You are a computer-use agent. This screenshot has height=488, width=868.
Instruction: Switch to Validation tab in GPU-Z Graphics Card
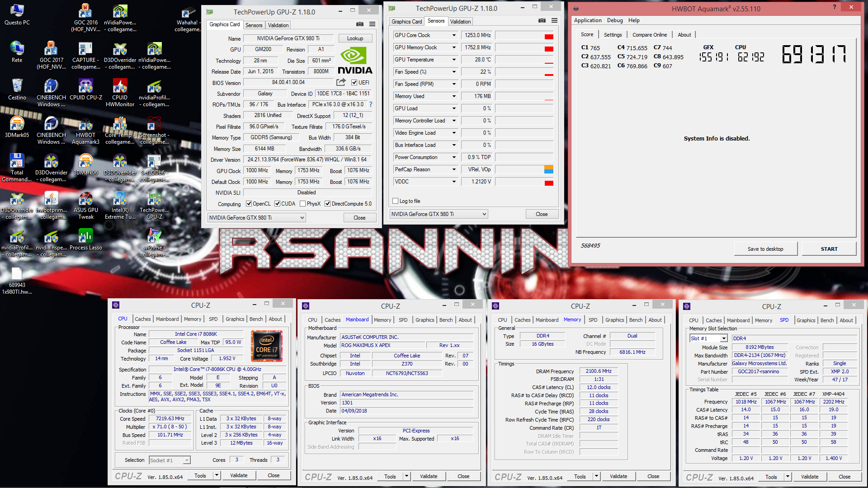[278, 25]
